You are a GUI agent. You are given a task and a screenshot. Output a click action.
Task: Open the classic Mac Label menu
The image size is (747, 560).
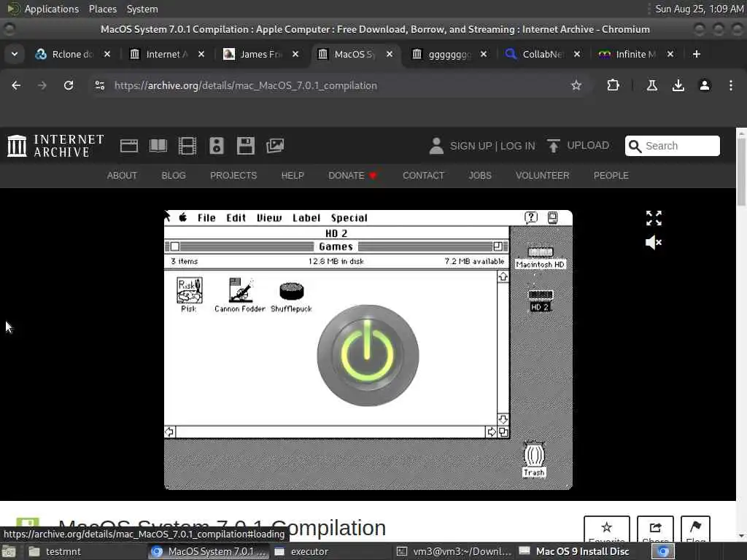click(306, 217)
